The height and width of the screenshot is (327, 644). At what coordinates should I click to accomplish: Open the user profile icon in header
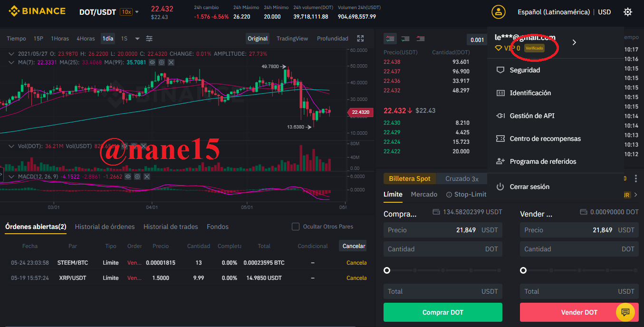click(x=499, y=12)
